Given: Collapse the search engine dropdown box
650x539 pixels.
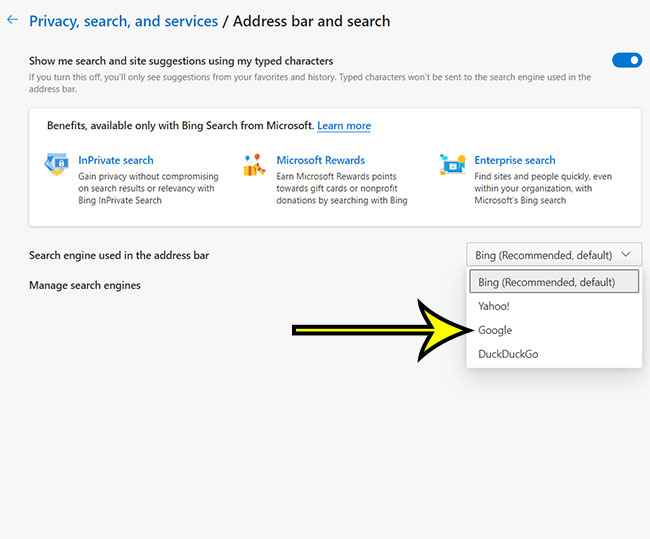Looking at the screenshot, I should 554,255.
